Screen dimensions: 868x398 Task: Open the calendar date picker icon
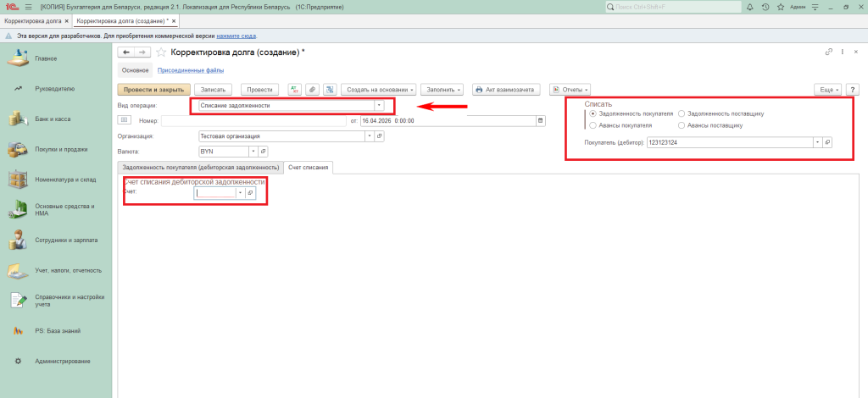(540, 121)
